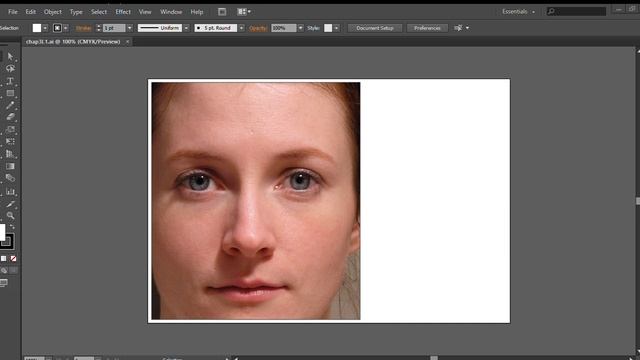
Task: Click the horizontal scrollbar thumb
Action: tap(434, 358)
